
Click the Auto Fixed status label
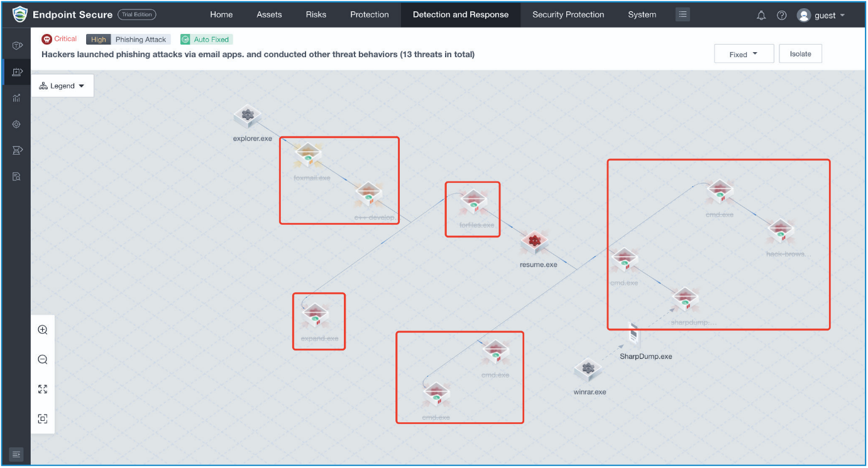(211, 39)
